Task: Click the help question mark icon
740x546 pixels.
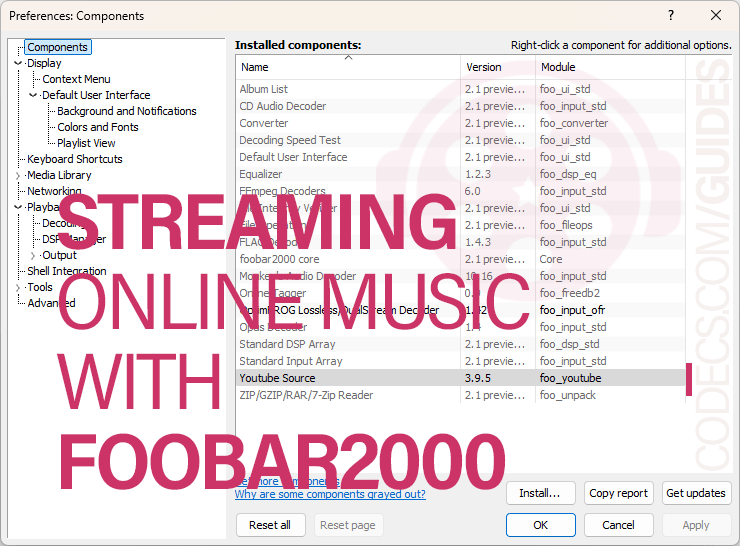Action: pyautogui.click(x=671, y=16)
